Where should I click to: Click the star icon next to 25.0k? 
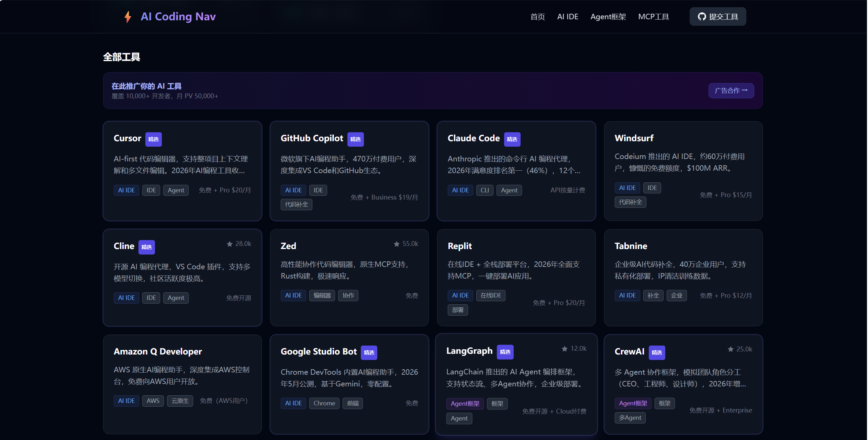click(731, 349)
